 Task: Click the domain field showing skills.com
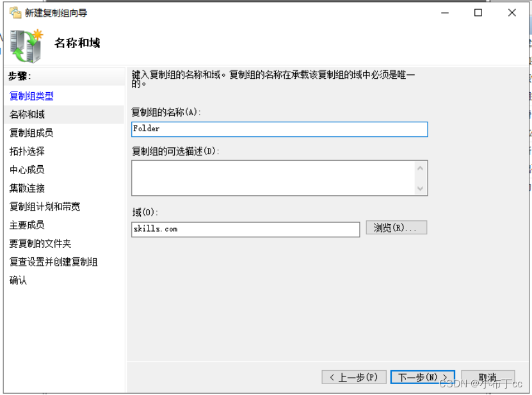(245, 227)
